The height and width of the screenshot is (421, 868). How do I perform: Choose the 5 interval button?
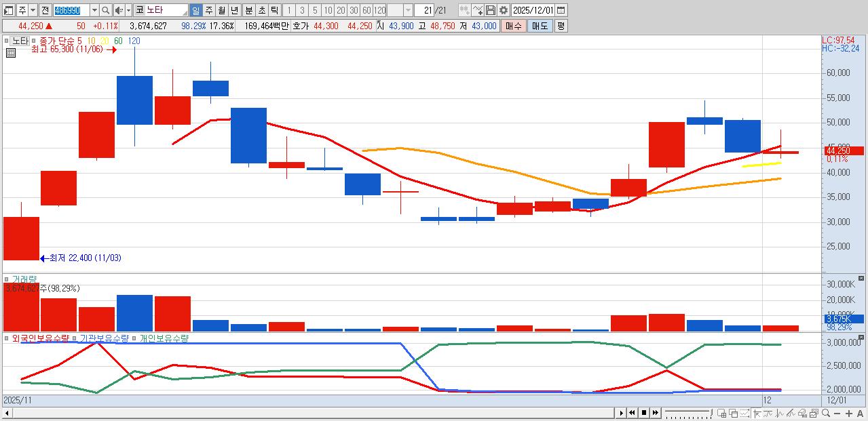point(315,10)
